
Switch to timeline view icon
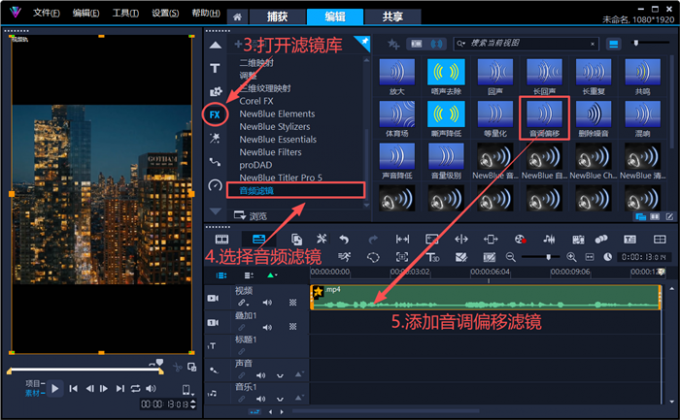(x=258, y=239)
